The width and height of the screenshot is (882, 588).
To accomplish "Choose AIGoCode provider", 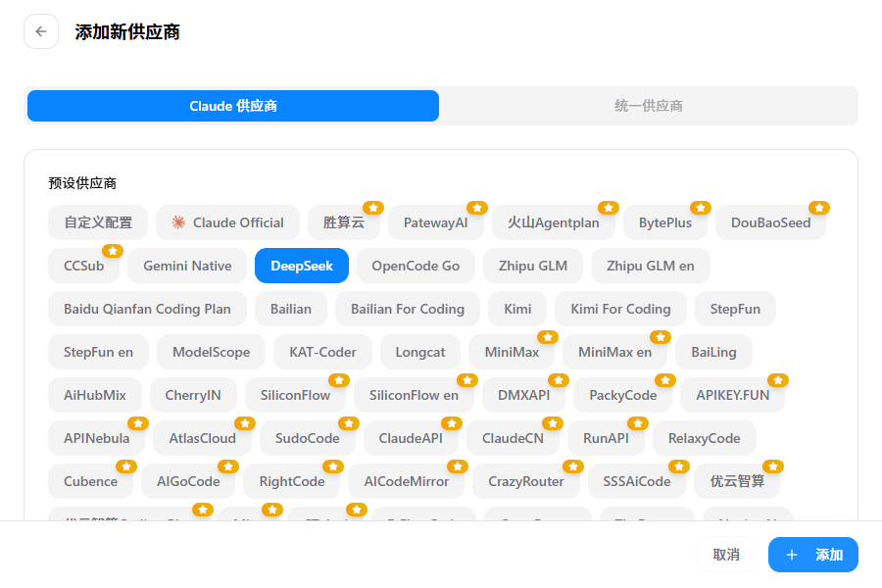I will (x=188, y=481).
